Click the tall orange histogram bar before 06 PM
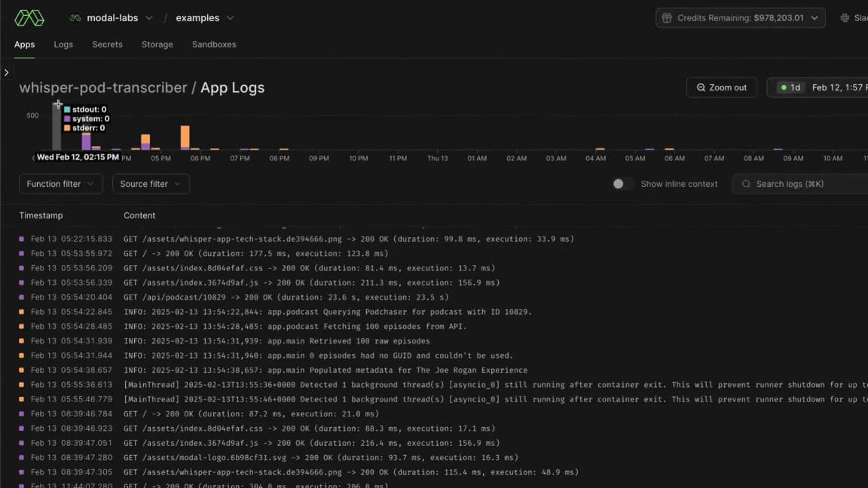868x488 pixels. (x=185, y=137)
